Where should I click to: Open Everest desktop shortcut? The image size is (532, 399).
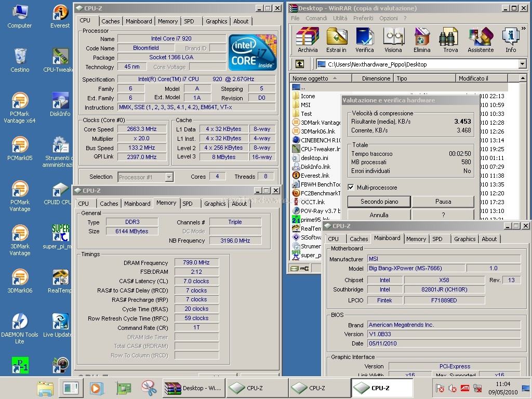click(x=60, y=16)
